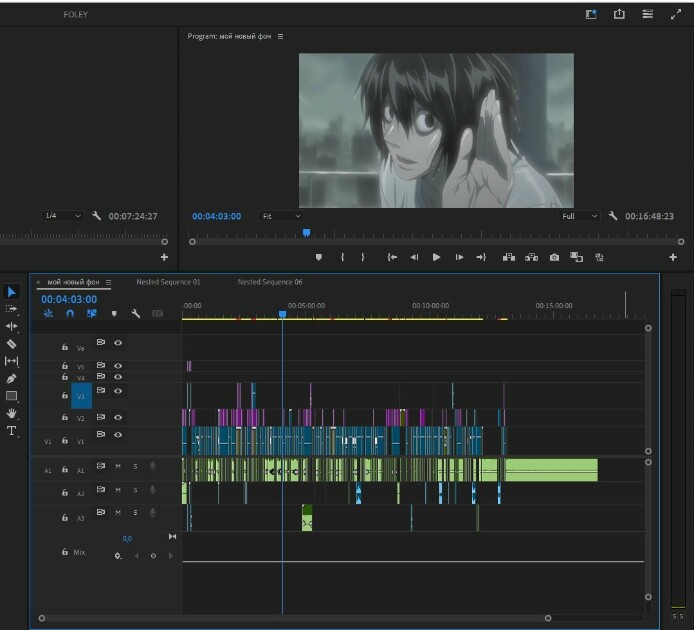Select the Razor tool
The height and width of the screenshot is (630, 694).
[12, 344]
